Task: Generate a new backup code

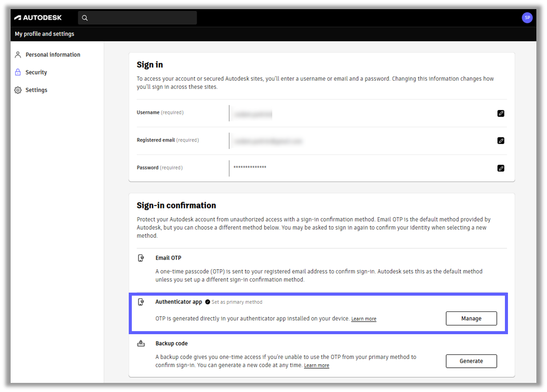Action: click(x=471, y=361)
